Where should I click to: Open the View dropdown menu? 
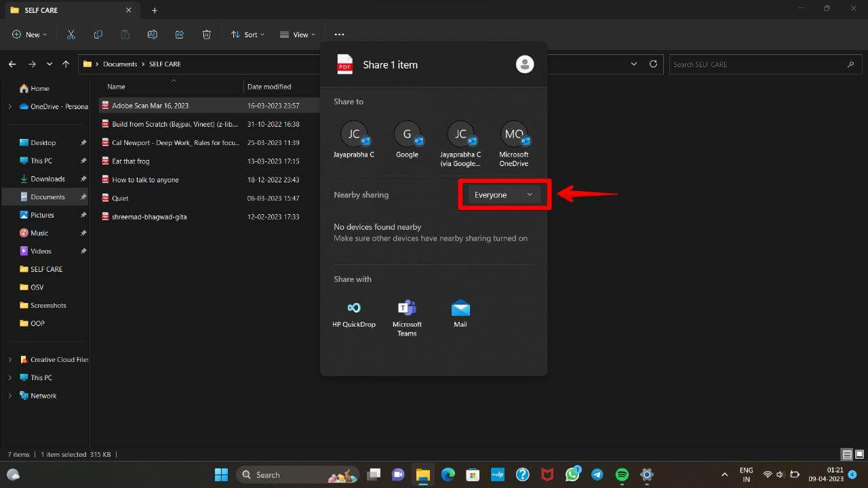[x=298, y=35]
